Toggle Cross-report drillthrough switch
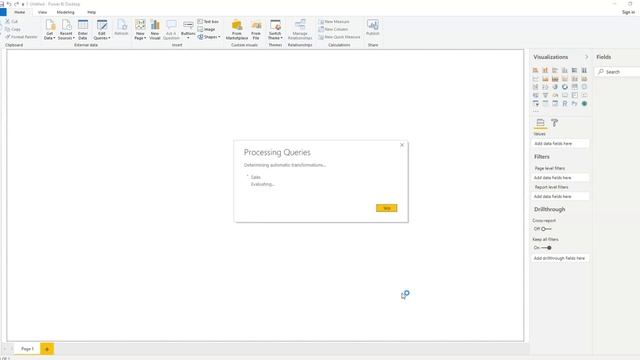Screen dimensions: 640x360 (x=546, y=229)
